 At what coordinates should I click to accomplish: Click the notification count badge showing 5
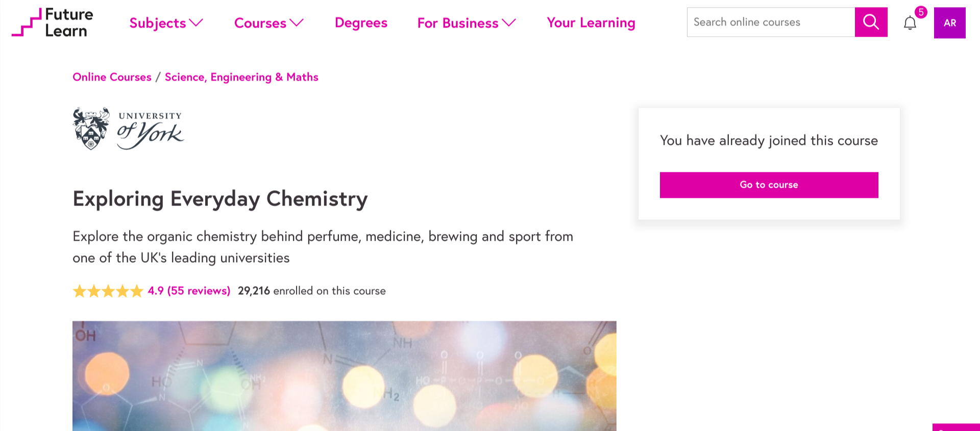[922, 13]
